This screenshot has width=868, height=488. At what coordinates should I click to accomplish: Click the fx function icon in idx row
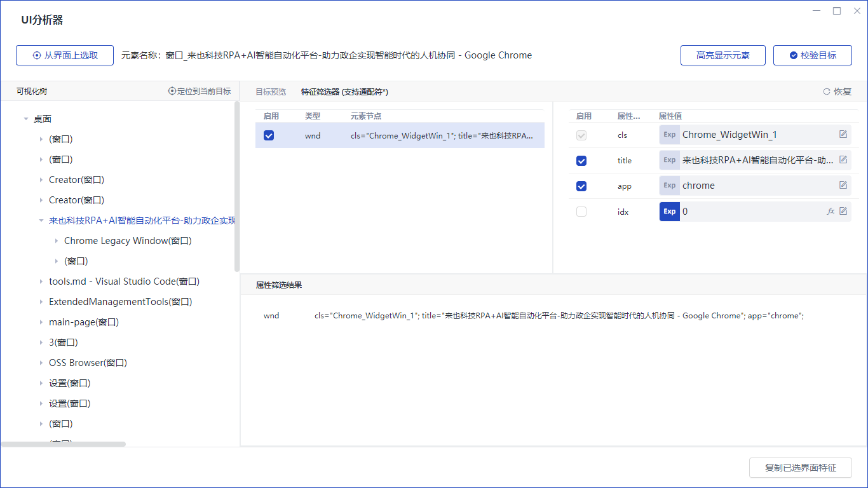(831, 211)
